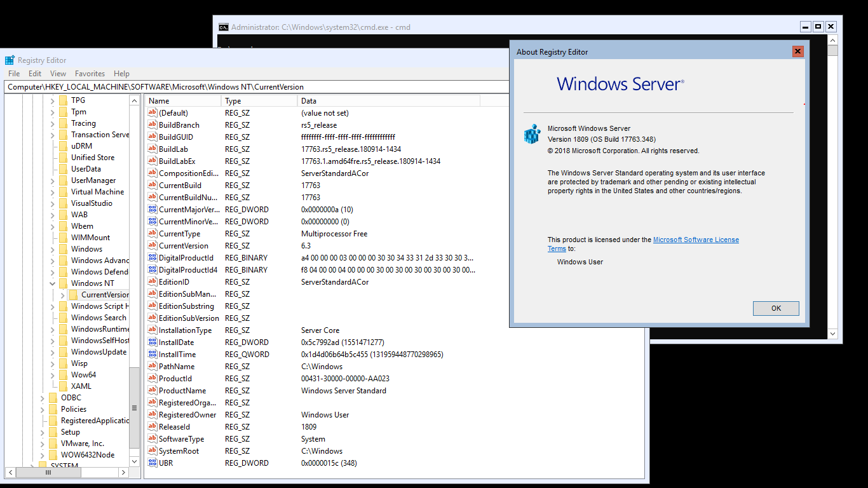Open the View menu

tap(58, 74)
